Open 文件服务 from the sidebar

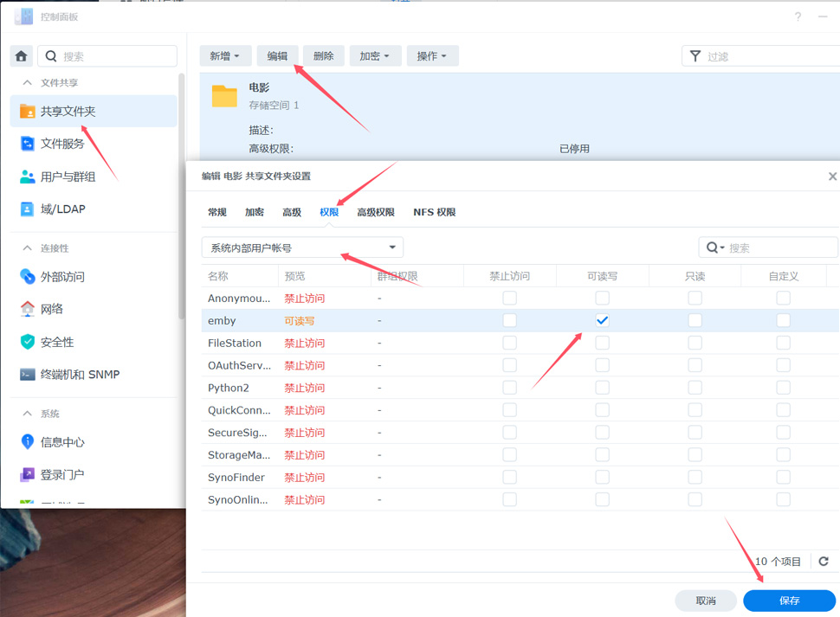click(x=62, y=144)
